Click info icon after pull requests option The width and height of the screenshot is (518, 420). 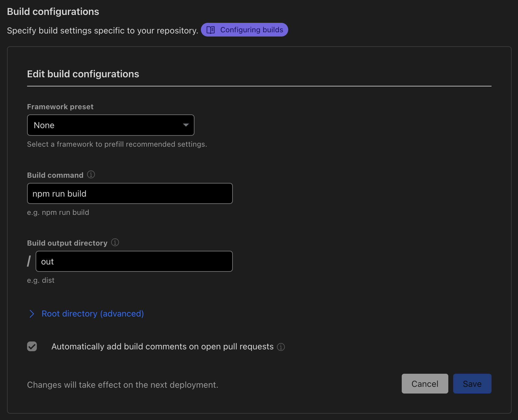[x=281, y=347]
